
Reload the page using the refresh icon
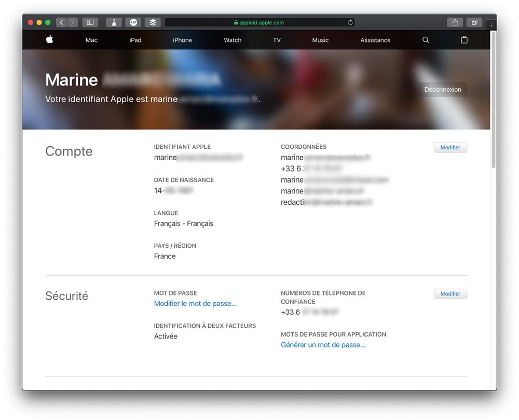pyautogui.click(x=350, y=22)
